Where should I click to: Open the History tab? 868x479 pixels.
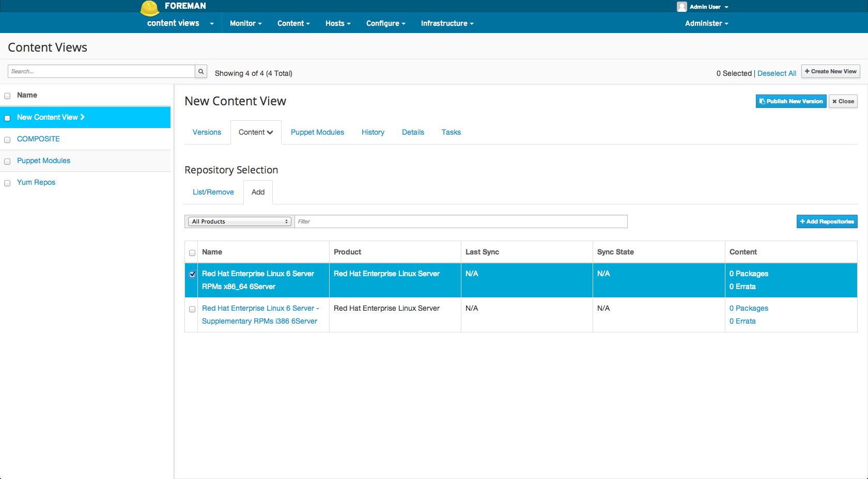373,132
